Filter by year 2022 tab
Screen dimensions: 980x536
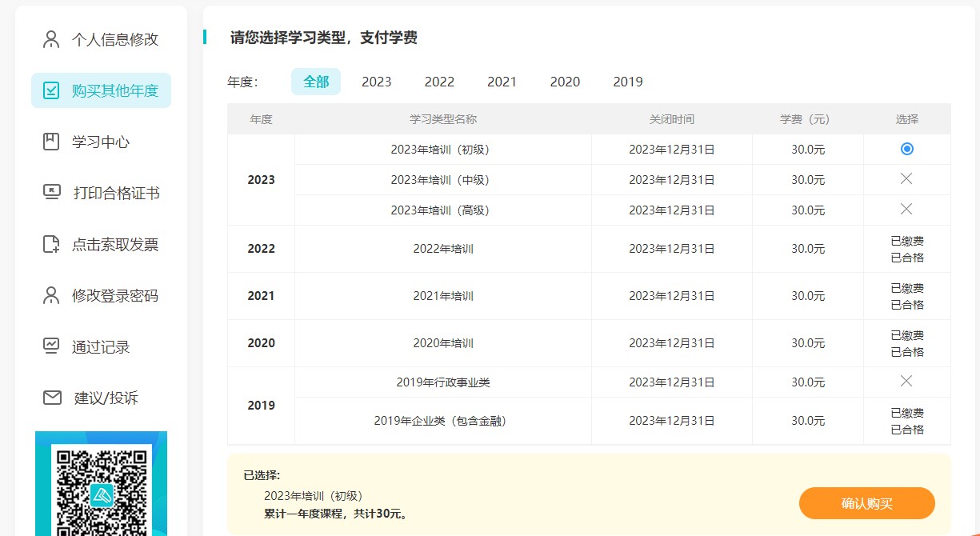point(439,82)
